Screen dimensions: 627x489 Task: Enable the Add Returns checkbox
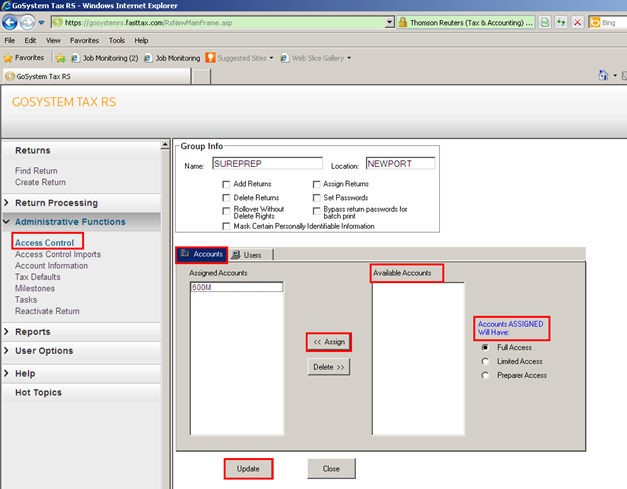pyautogui.click(x=226, y=184)
